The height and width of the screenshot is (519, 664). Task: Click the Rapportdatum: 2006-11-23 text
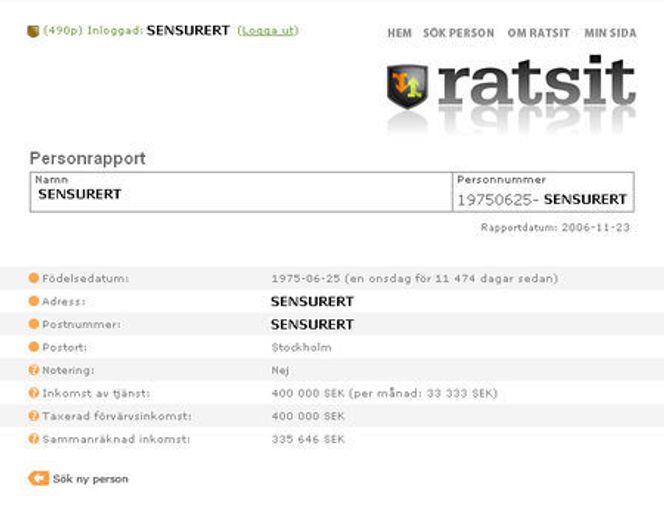point(555,227)
